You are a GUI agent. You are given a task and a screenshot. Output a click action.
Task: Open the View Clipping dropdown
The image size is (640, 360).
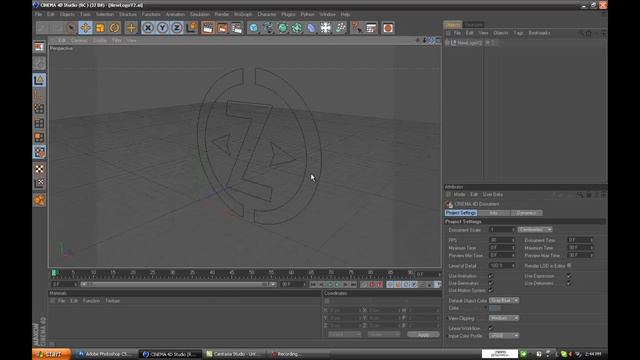[x=504, y=318]
